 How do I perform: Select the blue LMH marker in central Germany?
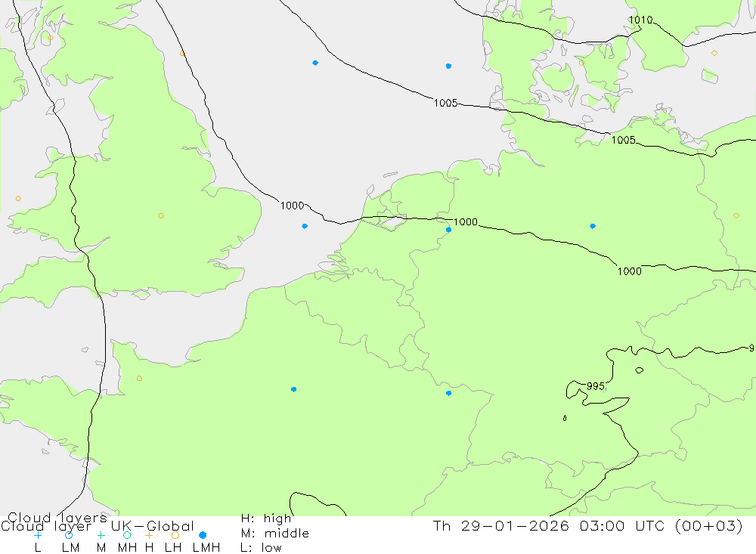[x=593, y=226]
